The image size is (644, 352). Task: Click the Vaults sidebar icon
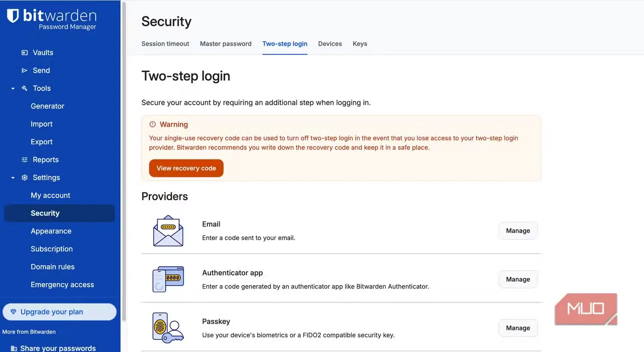tap(24, 53)
